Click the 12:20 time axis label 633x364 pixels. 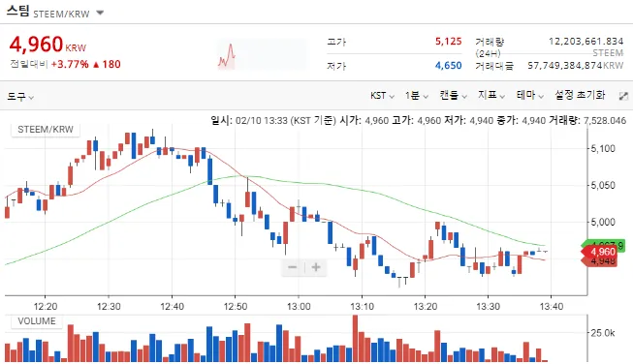(x=46, y=307)
